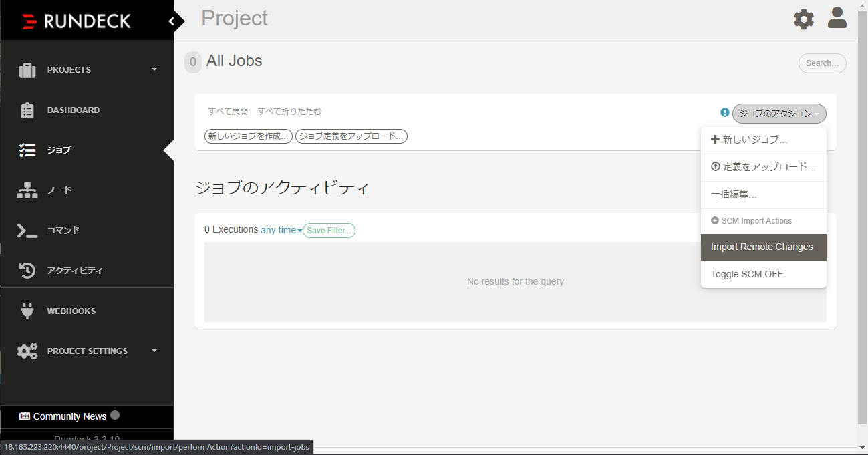Expand the PROJECT SETTINGS dropdown arrow

[154, 351]
